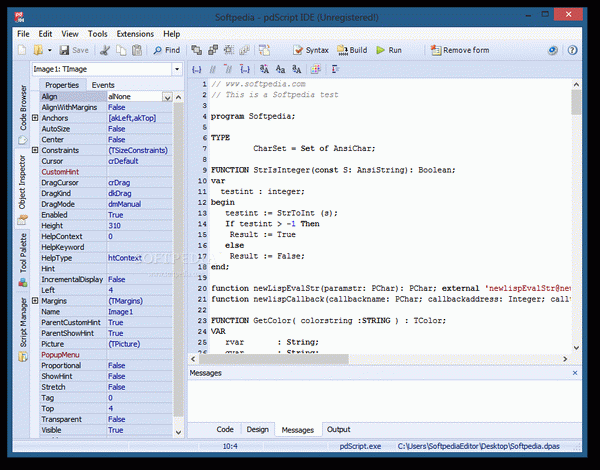The height and width of the screenshot is (470, 600).
Task: Expand the open-file recent list arrow
Action: (49, 50)
